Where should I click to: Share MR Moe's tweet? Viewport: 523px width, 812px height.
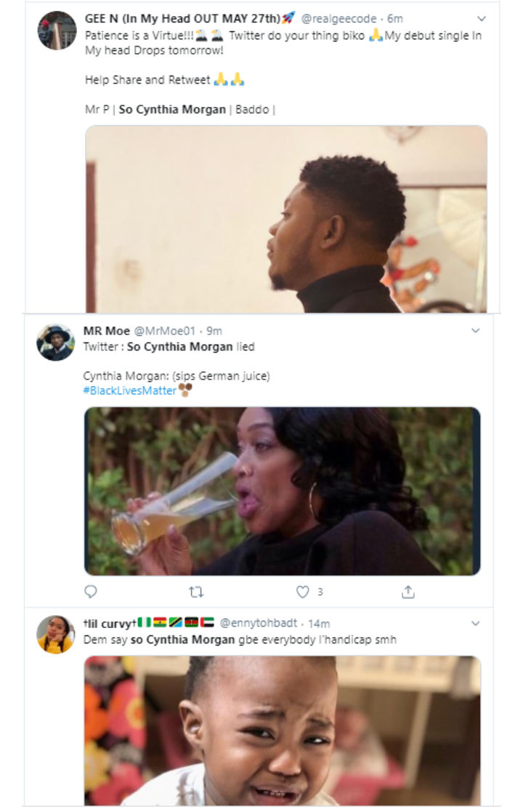[x=408, y=592]
